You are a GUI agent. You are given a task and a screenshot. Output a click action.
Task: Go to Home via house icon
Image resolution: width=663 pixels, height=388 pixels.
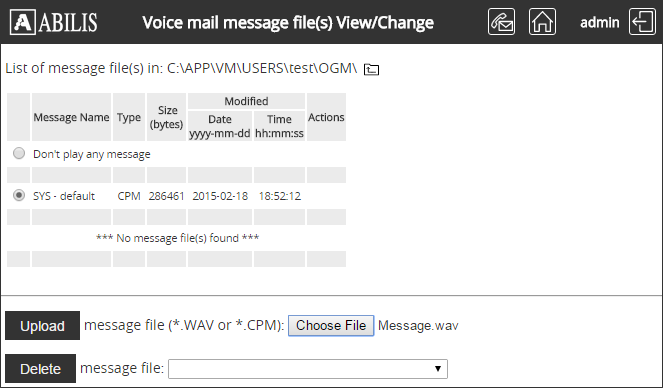click(542, 22)
